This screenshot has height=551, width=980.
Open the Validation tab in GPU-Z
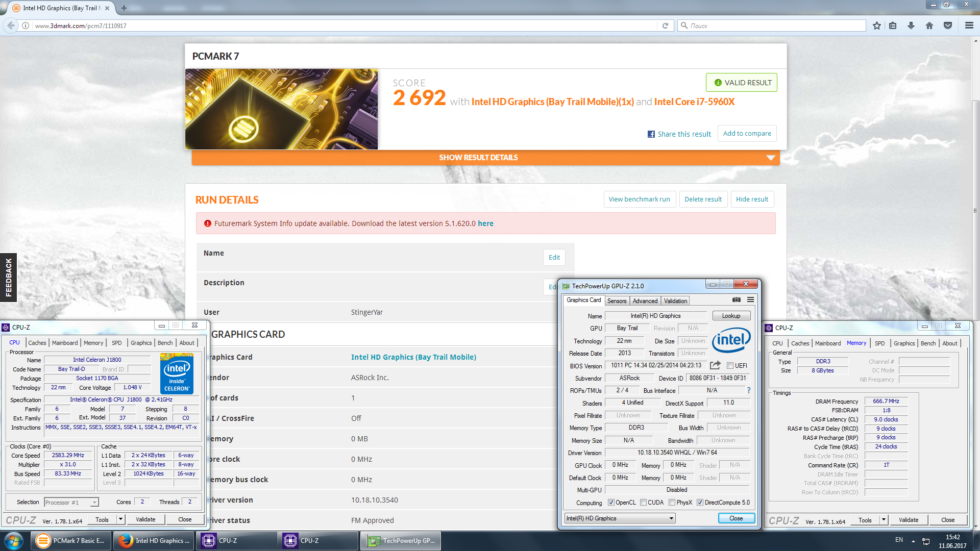(675, 301)
